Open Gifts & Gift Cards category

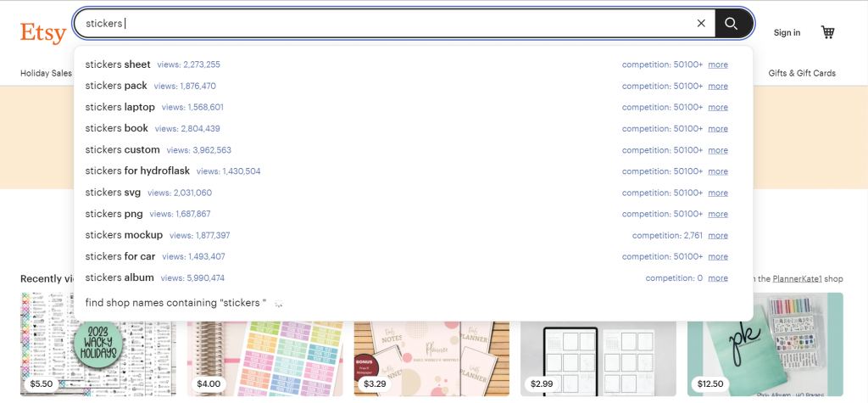pos(801,73)
